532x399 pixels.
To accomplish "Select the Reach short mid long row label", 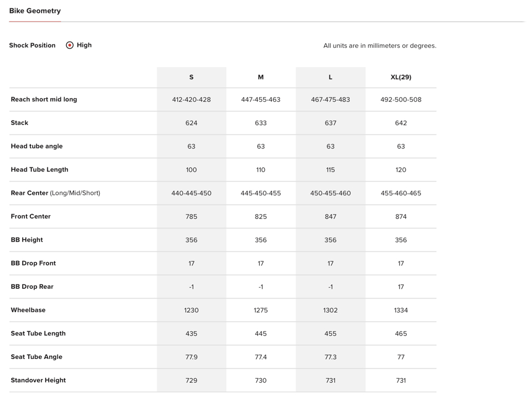I will coord(44,99).
